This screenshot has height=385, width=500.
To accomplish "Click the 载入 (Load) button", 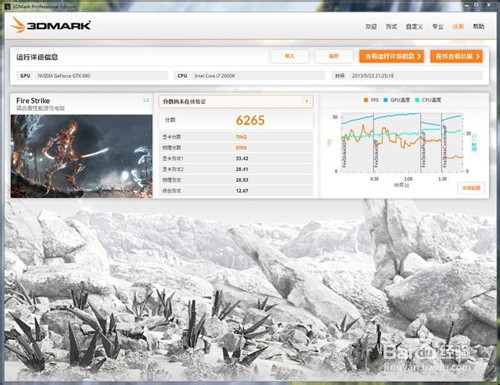I will pos(290,56).
